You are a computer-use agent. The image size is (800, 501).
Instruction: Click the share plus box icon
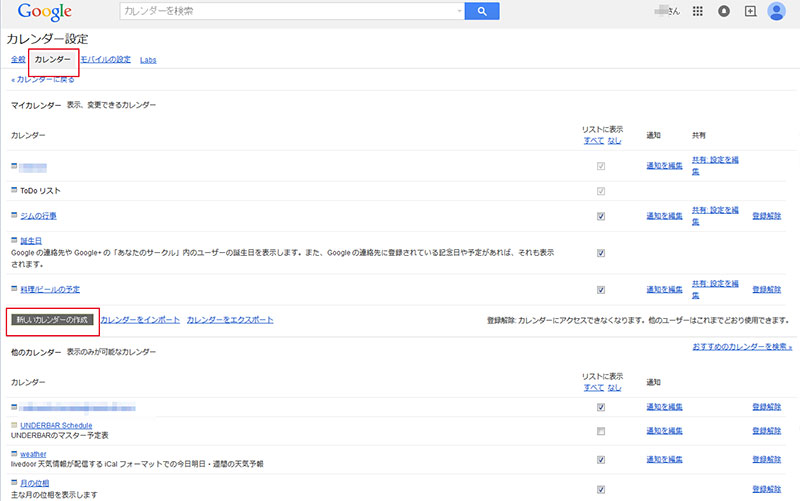click(x=750, y=11)
